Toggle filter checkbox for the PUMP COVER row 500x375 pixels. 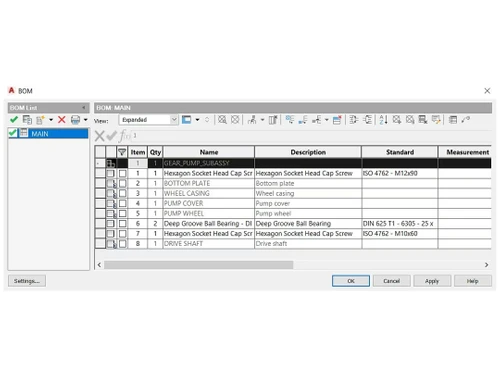pyautogui.click(x=122, y=203)
